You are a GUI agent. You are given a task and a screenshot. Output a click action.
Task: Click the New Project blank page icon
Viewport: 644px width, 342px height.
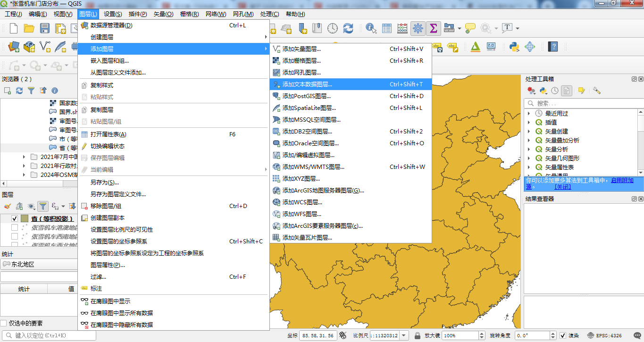14,28
